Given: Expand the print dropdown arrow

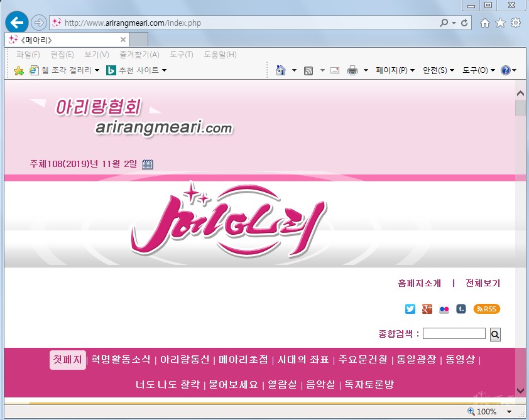Looking at the screenshot, I should coord(366,70).
